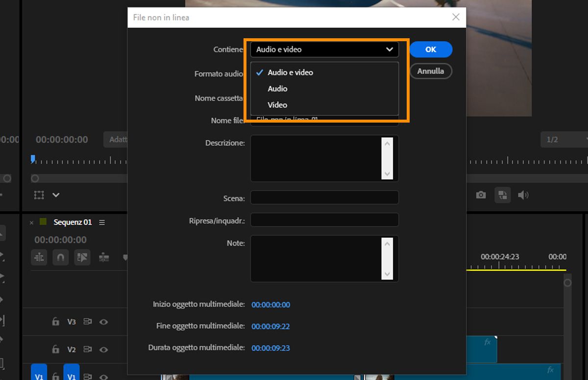Toggle the comparison view icon
The image size is (588, 380).
click(x=502, y=195)
